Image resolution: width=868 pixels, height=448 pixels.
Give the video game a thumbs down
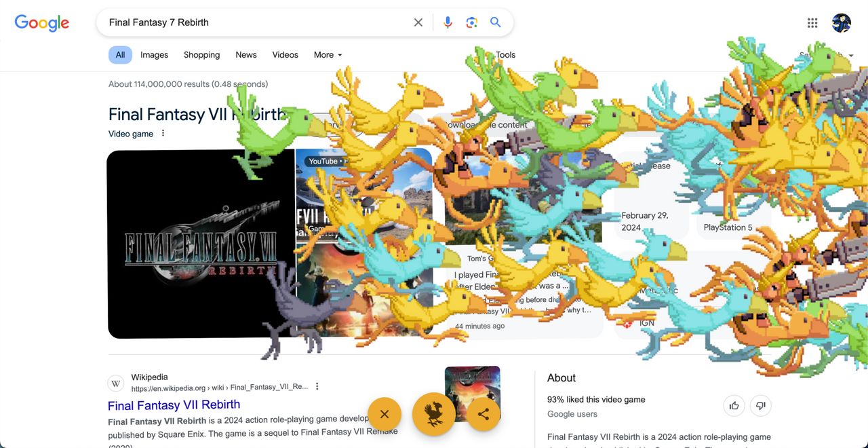[x=761, y=406]
